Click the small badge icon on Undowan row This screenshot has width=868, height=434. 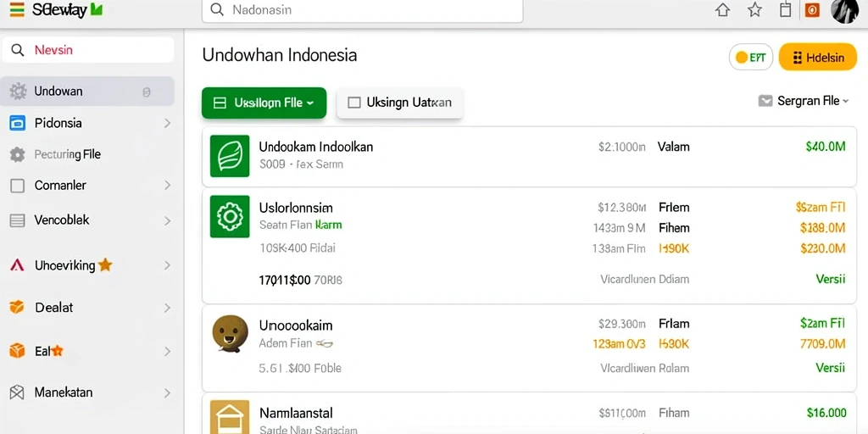tap(146, 92)
